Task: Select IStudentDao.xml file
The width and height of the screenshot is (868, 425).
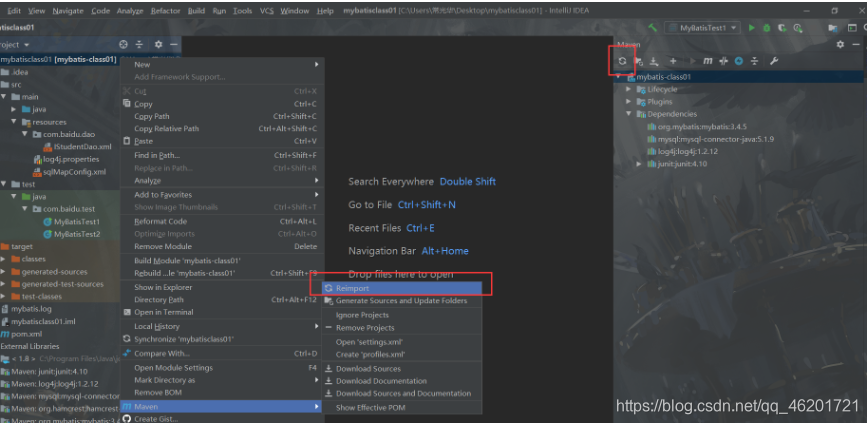Action: click(x=78, y=147)
